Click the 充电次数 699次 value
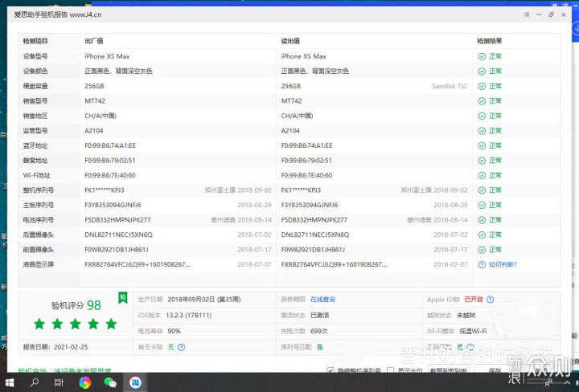This screenshot has height=392, width=579. pyautogui.click(x=319, y=331)
